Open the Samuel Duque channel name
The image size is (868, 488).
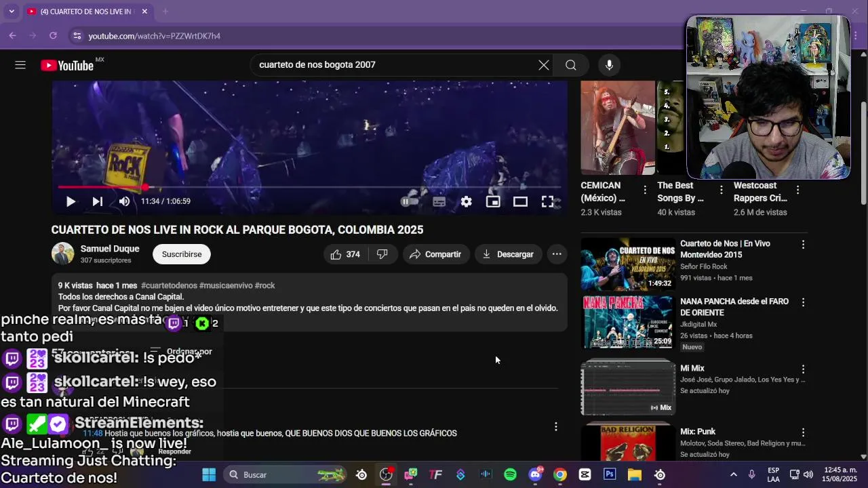coord(110,249)
